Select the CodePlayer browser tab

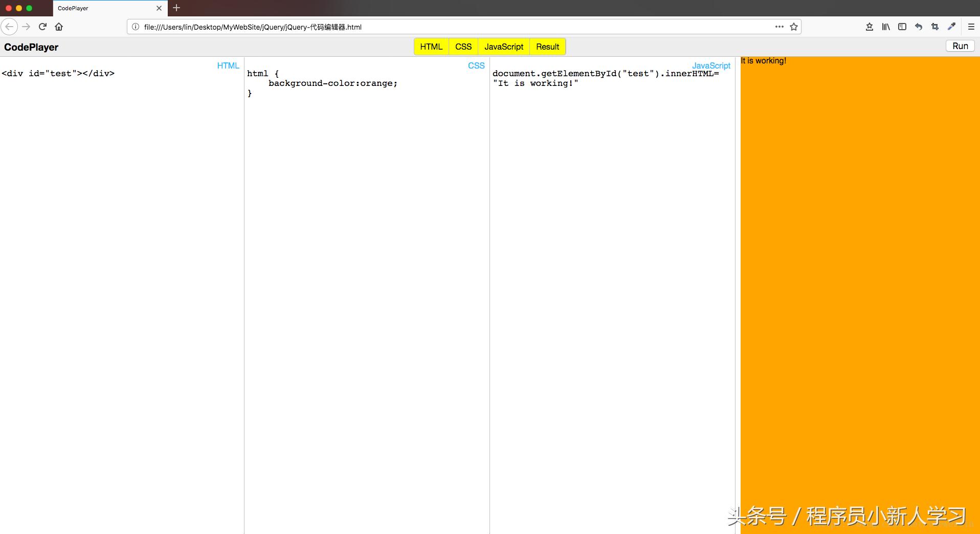[110, 8]
